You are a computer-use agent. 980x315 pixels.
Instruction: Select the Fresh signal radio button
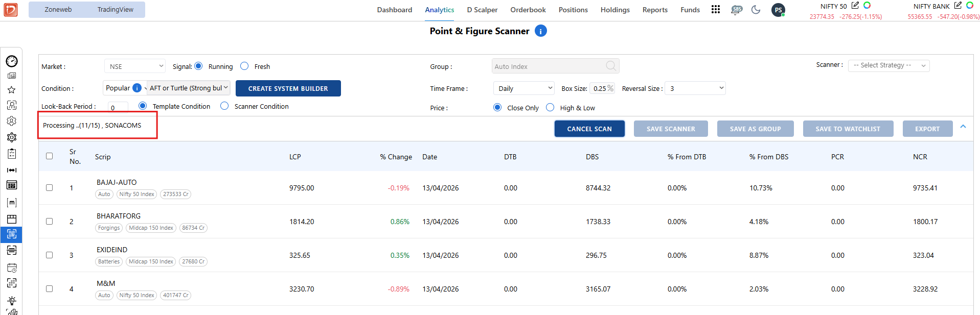pos(245,66)
